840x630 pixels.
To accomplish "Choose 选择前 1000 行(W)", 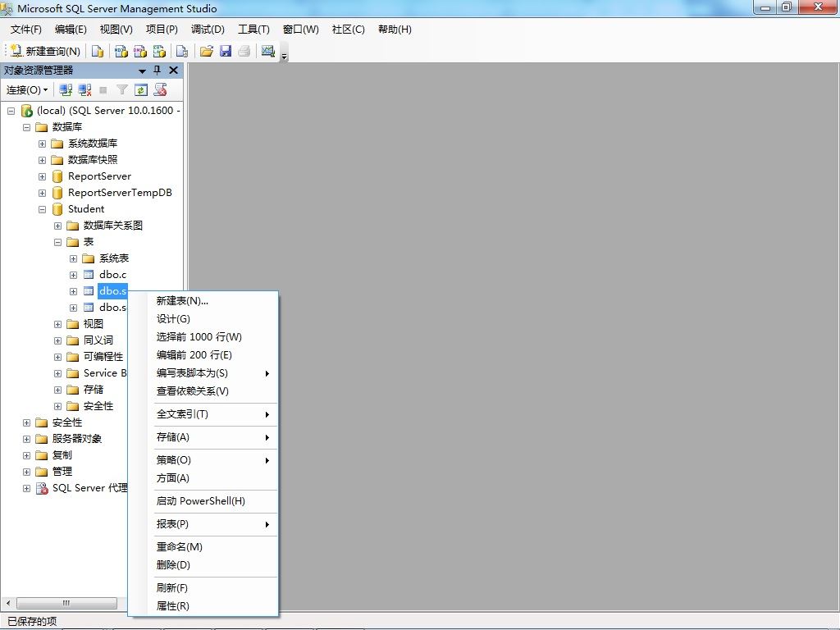I will (212, 337).
